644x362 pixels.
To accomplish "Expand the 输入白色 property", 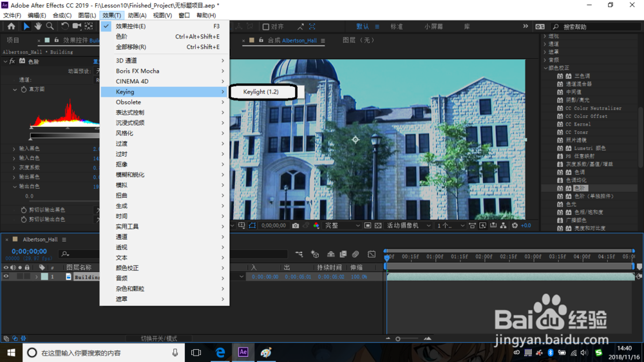I will tap(14, 158).
